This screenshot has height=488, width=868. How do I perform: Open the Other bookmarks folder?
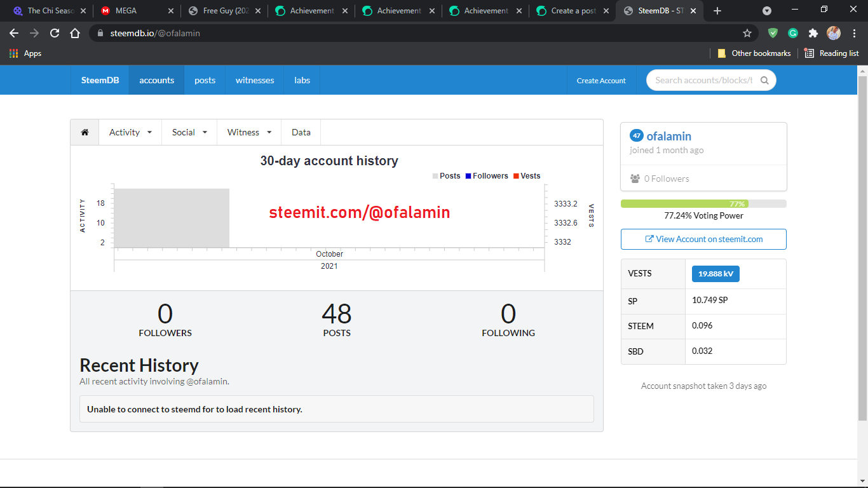pos(754,53)
